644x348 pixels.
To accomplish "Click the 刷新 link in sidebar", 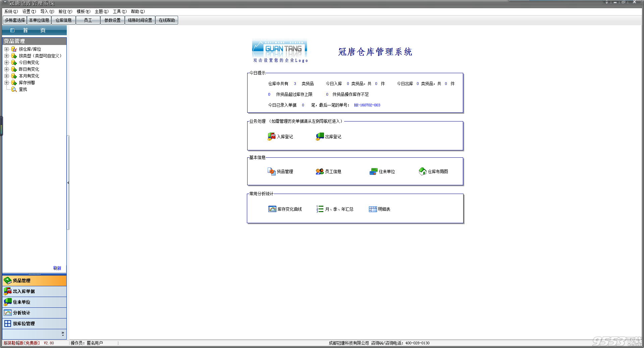I will (57, 268).
